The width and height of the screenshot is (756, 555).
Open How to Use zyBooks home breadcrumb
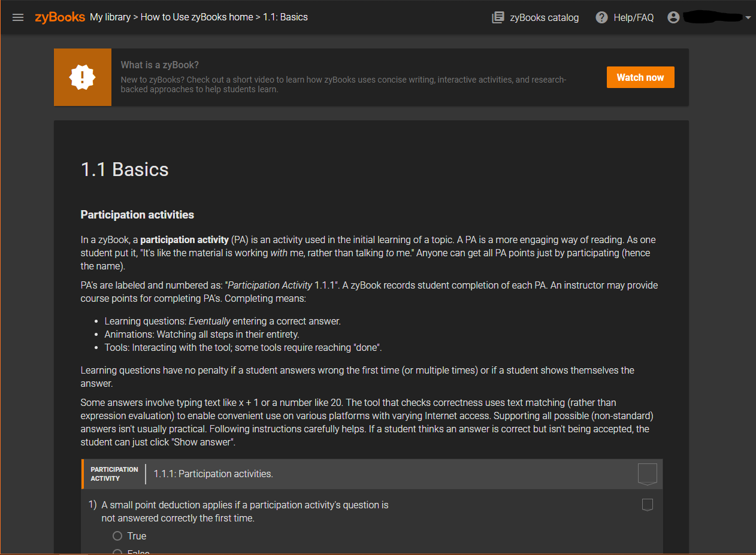point(196,17)
